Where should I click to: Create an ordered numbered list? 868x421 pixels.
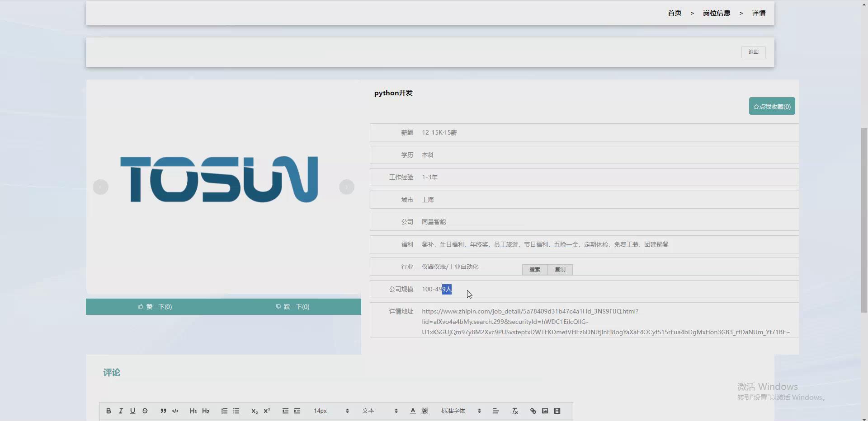coord(224,411)
